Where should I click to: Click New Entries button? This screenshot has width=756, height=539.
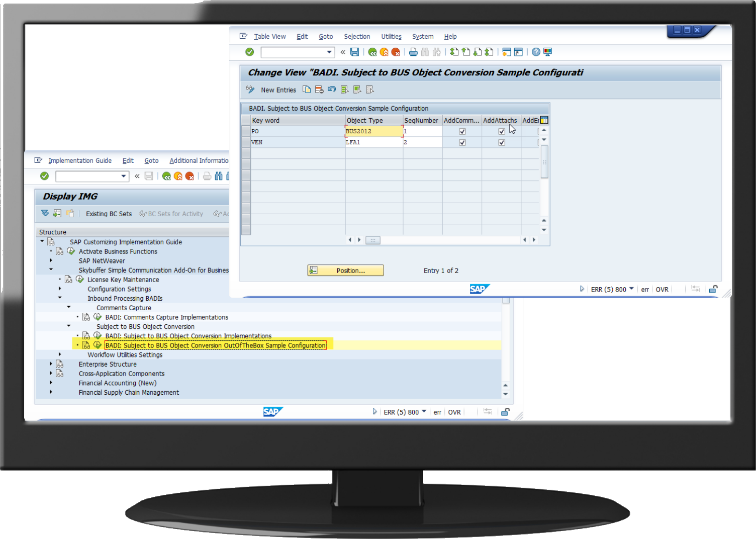[x=278, y=90]
